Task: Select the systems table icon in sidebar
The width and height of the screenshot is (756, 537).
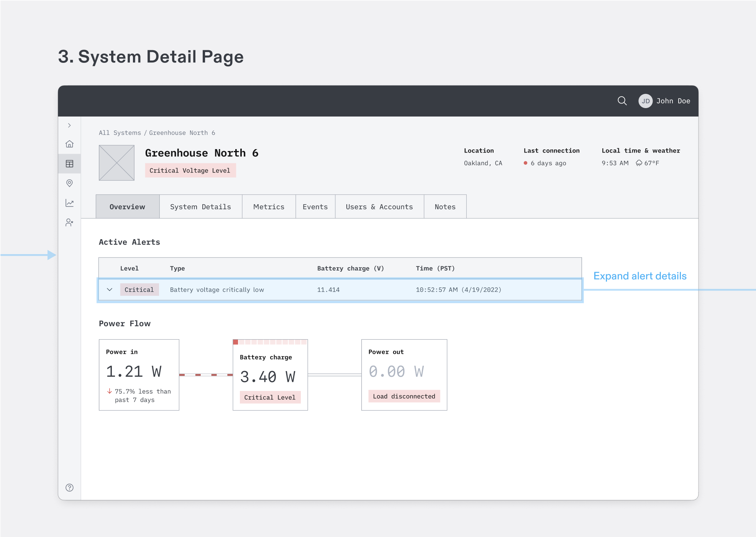Action: tap(69, 164)
